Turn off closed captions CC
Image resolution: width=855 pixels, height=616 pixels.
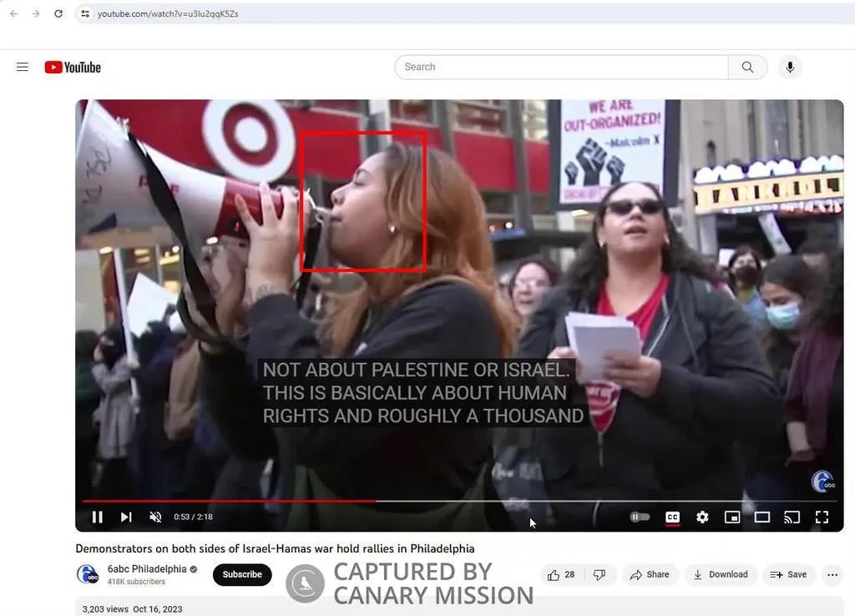click(x=673, y=517)
